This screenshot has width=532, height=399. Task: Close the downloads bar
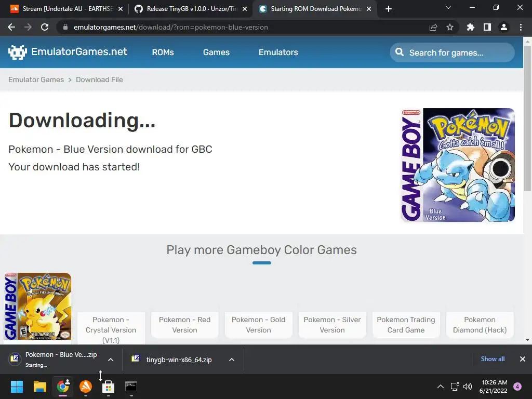coord(523,359)
